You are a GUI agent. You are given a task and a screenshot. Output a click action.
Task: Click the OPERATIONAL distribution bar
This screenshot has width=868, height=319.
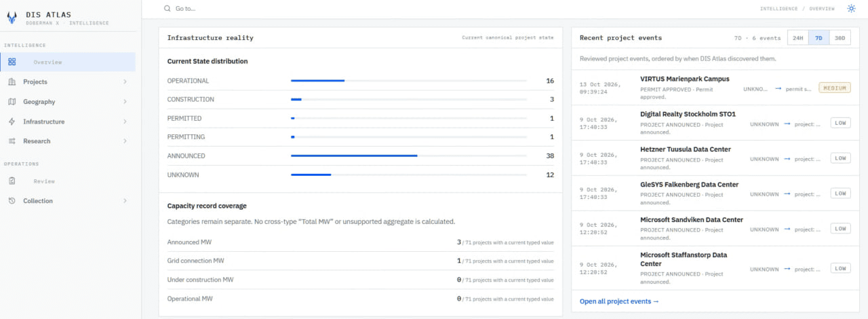tap(409, 81)
